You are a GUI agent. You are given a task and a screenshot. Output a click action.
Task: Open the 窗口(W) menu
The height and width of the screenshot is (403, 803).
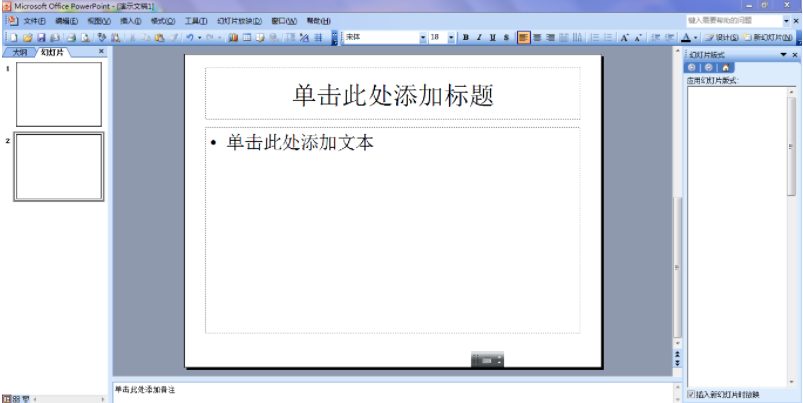click(x=284, y=21)
